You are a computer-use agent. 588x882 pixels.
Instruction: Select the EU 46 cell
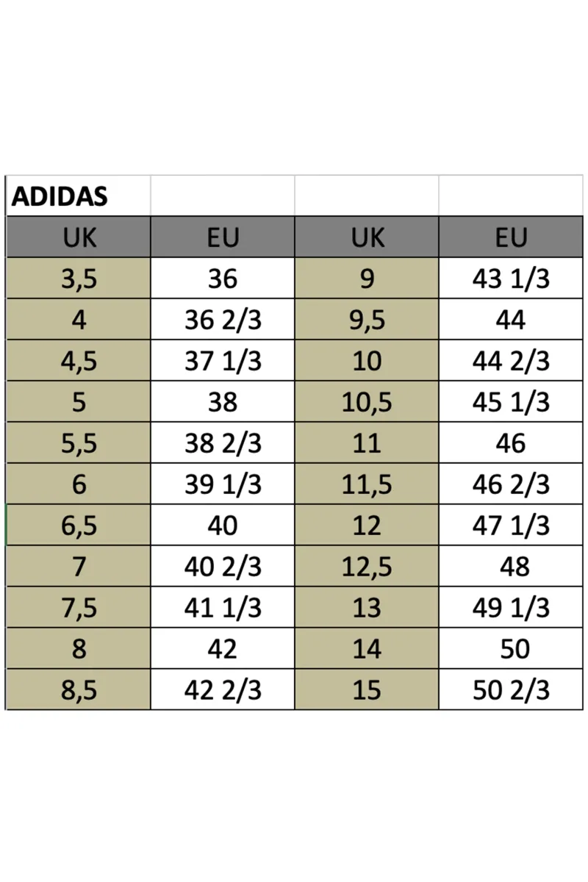[511, 443]
